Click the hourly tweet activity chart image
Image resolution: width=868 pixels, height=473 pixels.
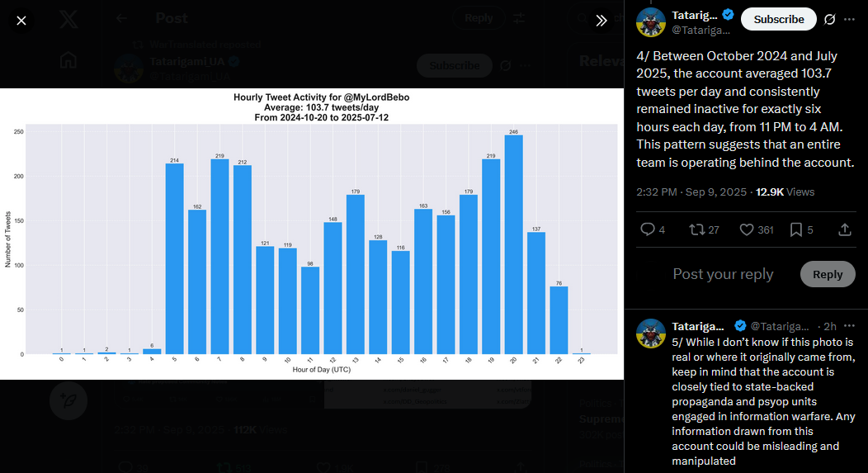(x=312, y=234)
